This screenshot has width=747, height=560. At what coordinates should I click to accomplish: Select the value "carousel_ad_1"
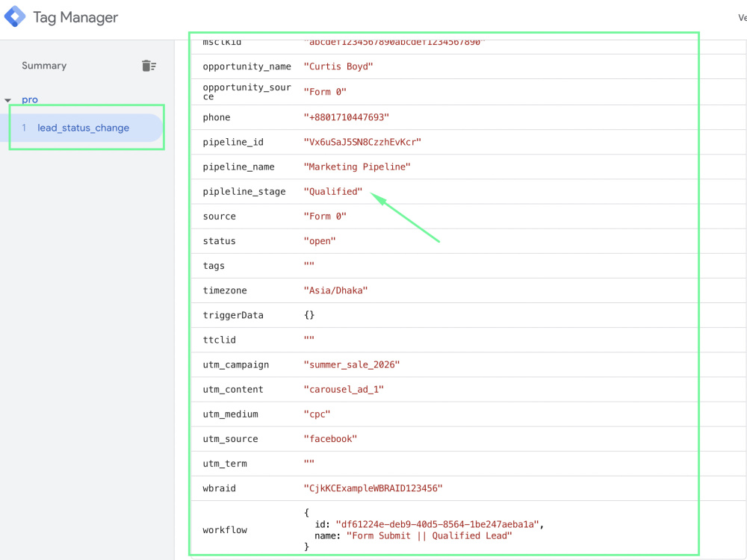tap(344, 390)
